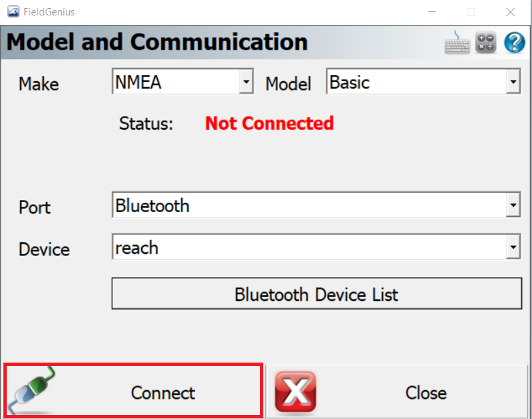The height and width of the screenshot is (419, 532).
Task: Click the red X icon beside Close
Action: coord(295,392)
